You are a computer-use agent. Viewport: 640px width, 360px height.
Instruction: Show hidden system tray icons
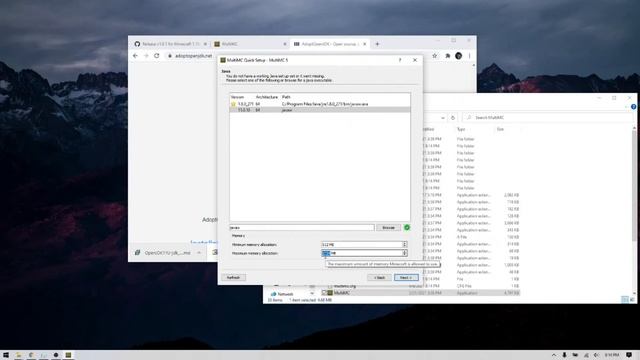tap(554, 355)
